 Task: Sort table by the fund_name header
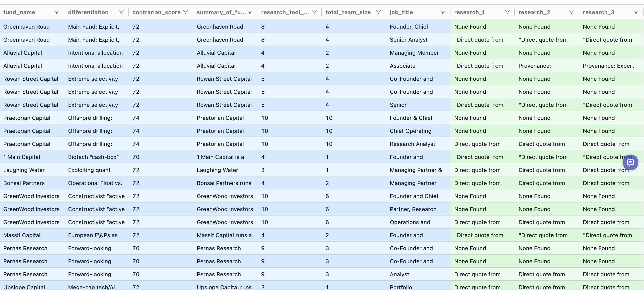(19, 12)
